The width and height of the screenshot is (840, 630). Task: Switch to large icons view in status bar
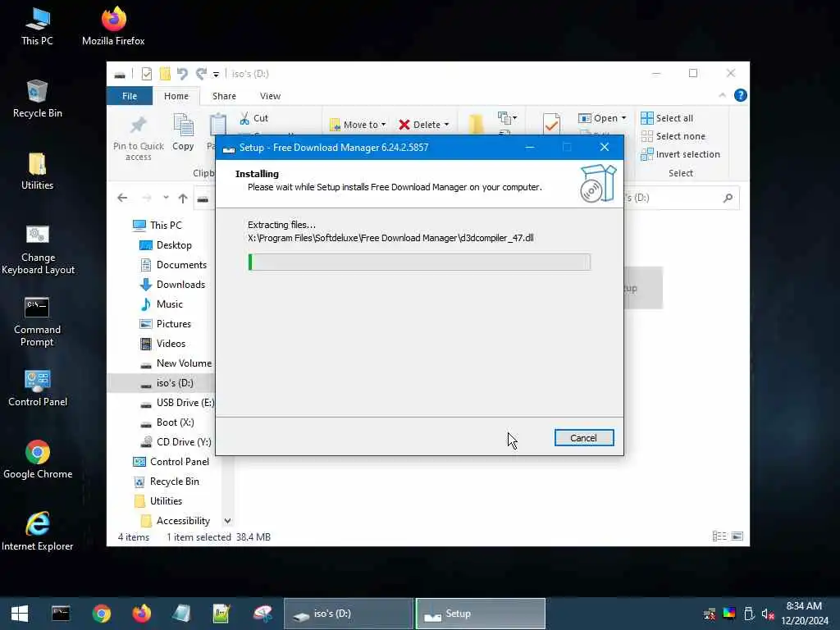[737, 536]
